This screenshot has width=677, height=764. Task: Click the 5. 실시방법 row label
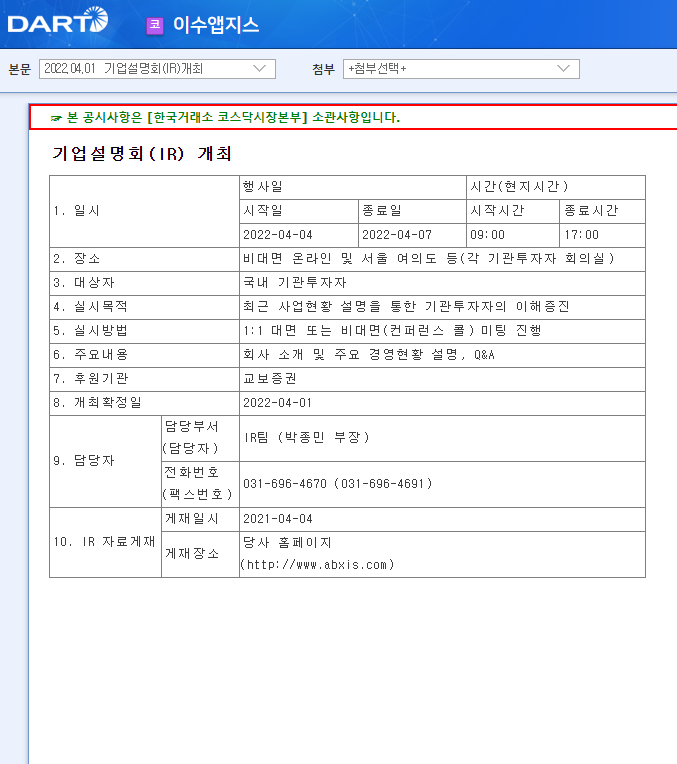144,331
